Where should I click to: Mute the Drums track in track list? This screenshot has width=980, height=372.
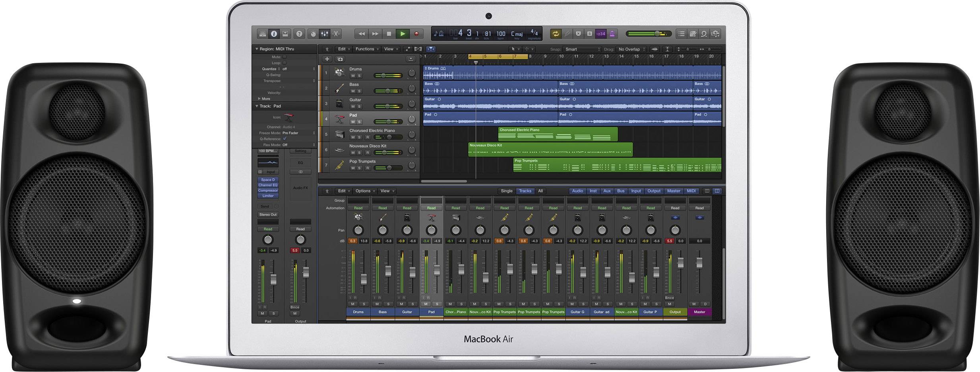(x=352, y=76)
